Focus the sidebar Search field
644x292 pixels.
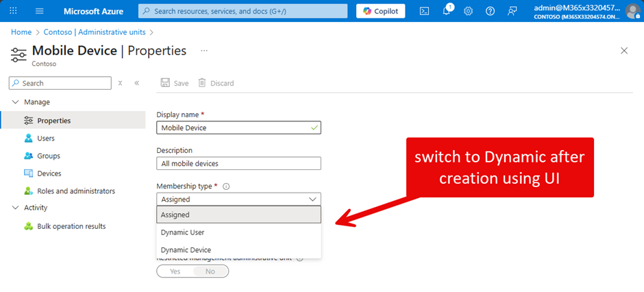click(60, 83)
